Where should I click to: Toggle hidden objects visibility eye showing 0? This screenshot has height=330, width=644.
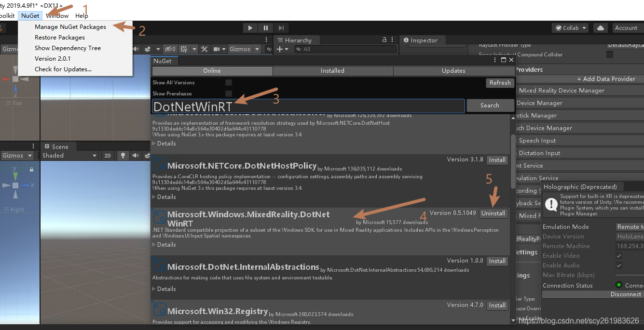click(x=170, y=49)
